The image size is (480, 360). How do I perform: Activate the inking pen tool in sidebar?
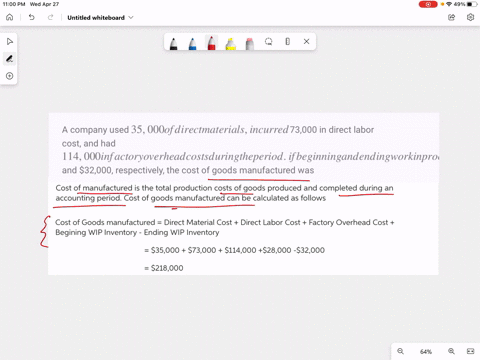coord(9,59)
